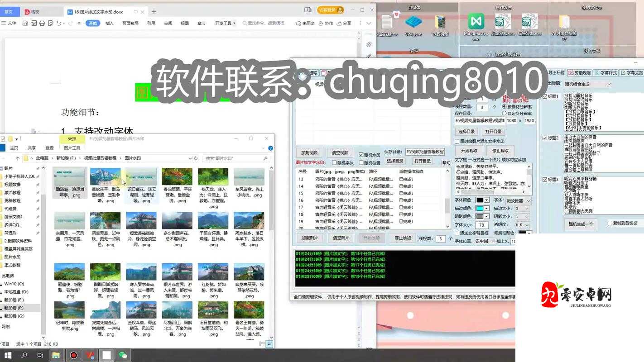Toggle 标题1 checkbox

pyautogui.click(x=545, y=96)
